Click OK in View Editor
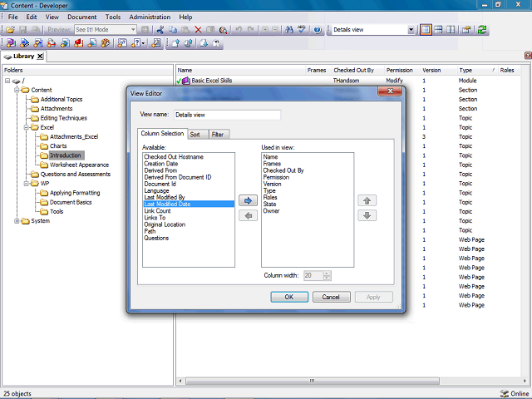This screenshot has width=532, height=399. pos(289,297)
